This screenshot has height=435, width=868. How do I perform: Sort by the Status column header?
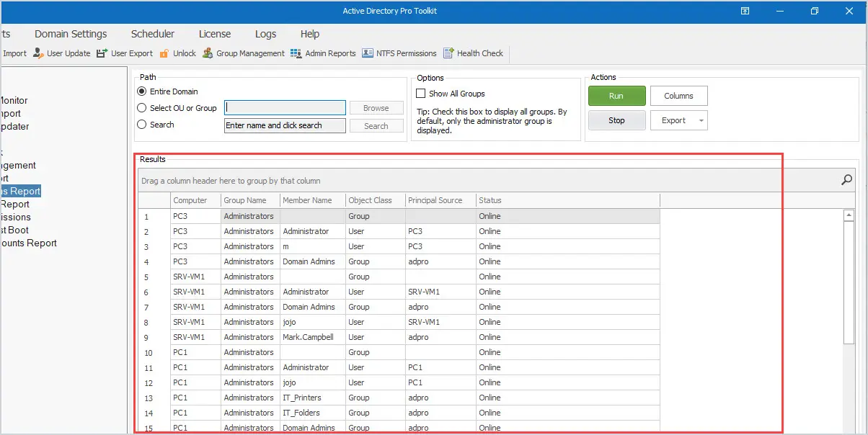[x=568, y=200]
